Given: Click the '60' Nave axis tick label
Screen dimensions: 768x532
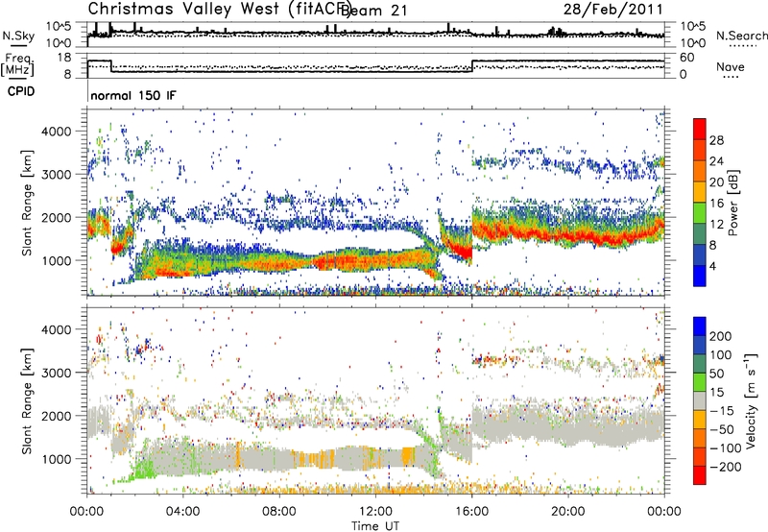Looking at the screenshot, I should point(686,58).
